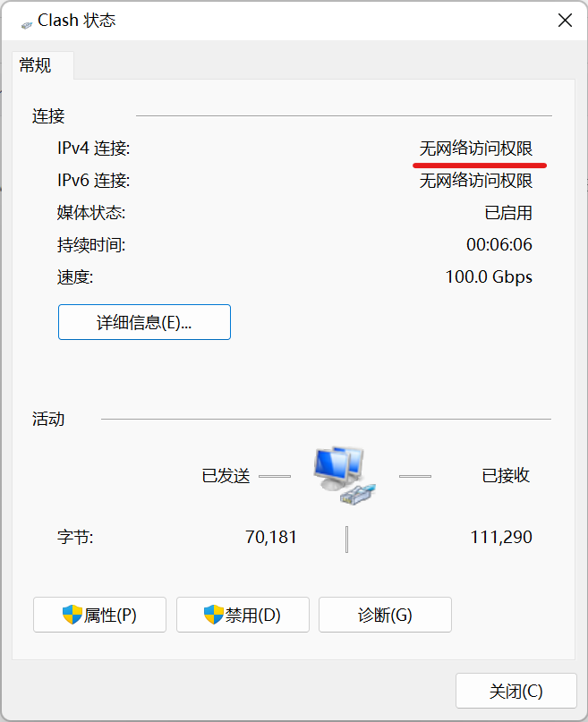Open 详细信息(E)... details button
588x722 pixels.
tap(144, 322)
